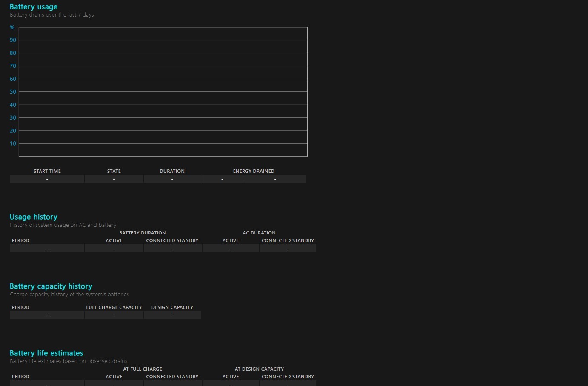Click the "Battery usage" heading
Screen dimensions: 588x386
(x=34, y=7)
